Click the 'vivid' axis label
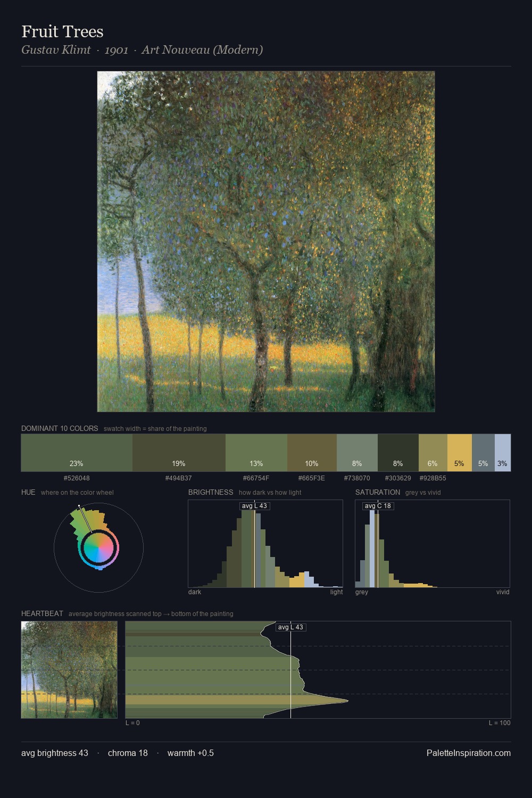 point(503,592)
